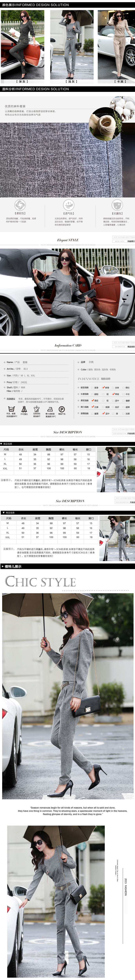Toggle the checked 柔软 softness option
This screenshot has width=135, height=980.
[95, 401]
